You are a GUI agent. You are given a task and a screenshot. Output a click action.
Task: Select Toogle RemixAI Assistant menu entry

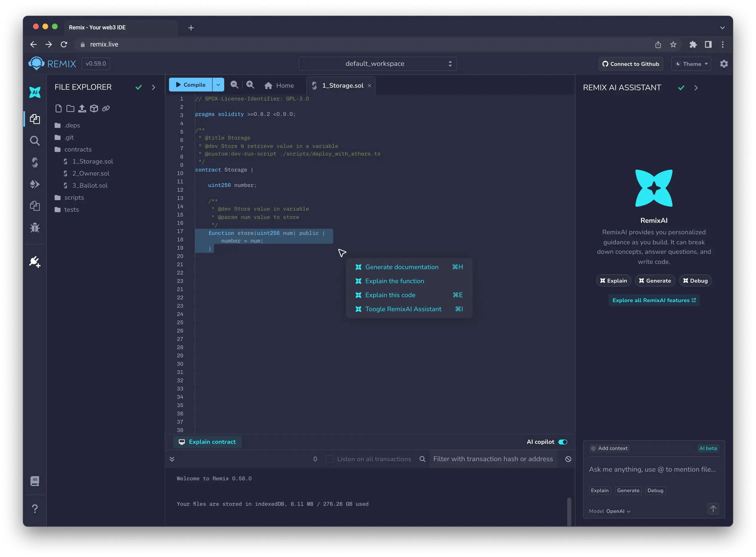point(409,309)
